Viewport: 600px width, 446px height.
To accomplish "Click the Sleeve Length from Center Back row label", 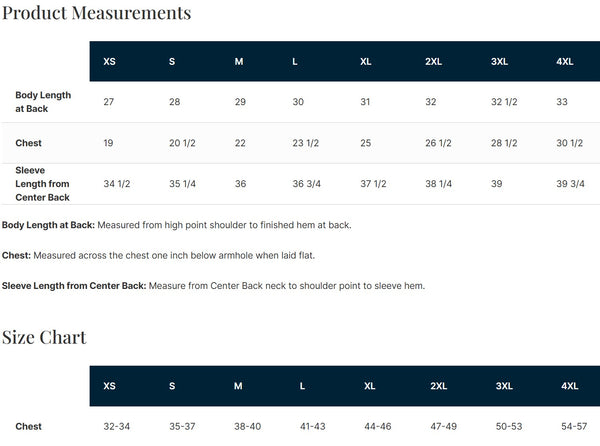I will click(43, 183).
